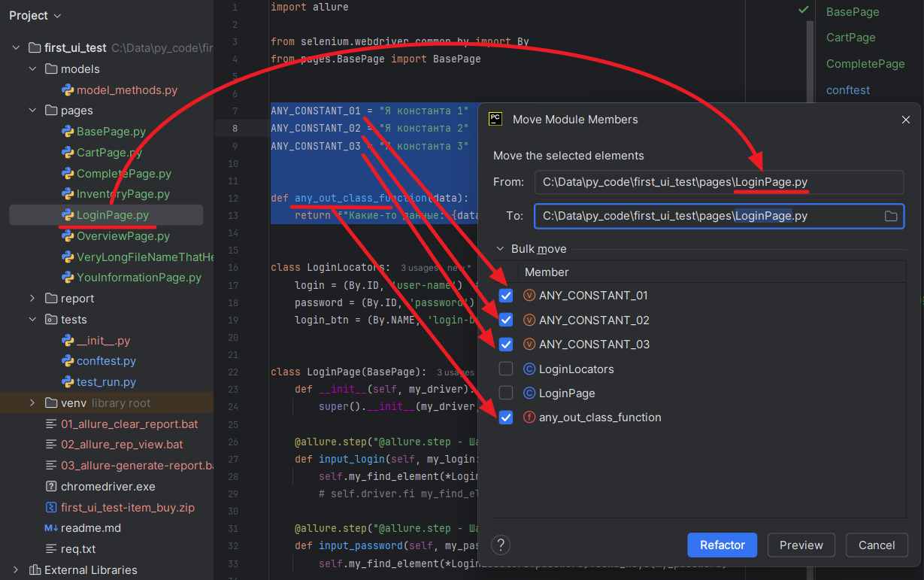924x580 pixels.
Task: Switch to the CartPage tab
Action: 850,38
